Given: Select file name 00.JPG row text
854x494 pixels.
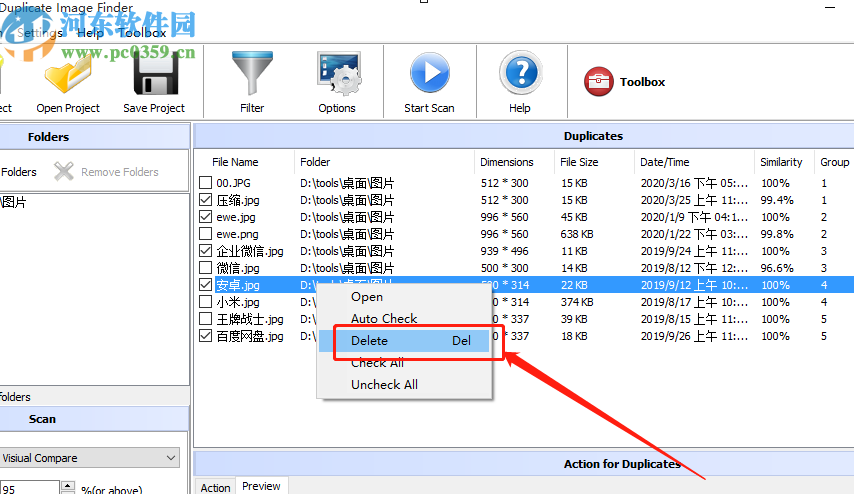Looking at the screenshot, I should point(233,183).
